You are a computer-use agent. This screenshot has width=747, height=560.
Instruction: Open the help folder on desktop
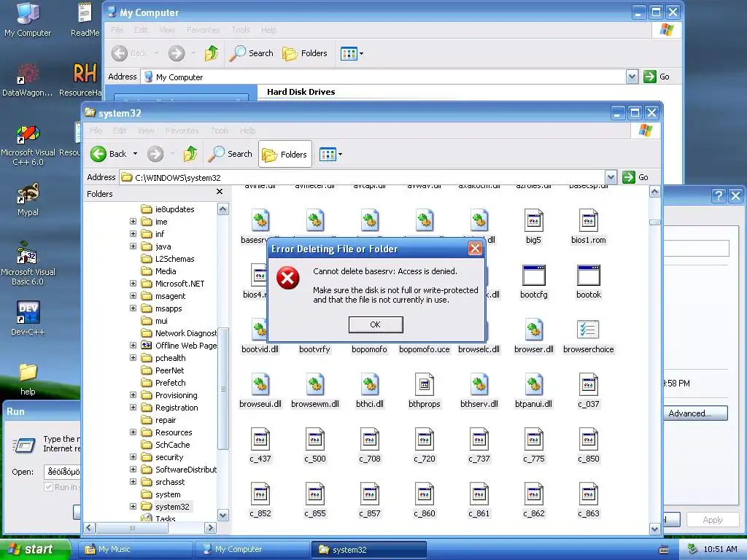coord(28,379)
